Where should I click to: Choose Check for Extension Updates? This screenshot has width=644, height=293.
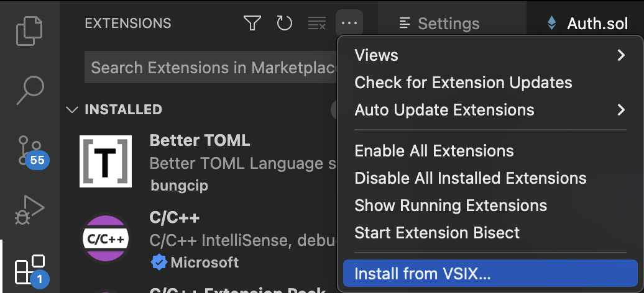coord(490,83)
